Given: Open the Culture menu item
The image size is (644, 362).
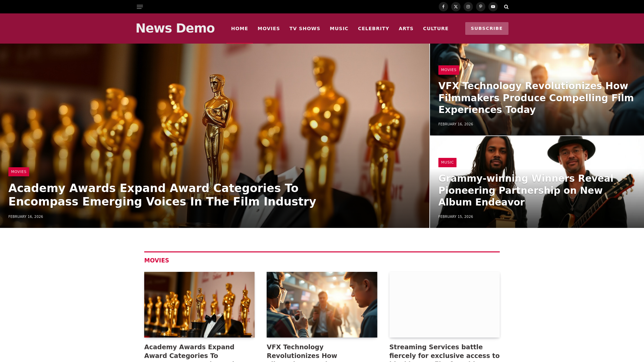Looking at the screenshot, I should [x=435, y=28].
